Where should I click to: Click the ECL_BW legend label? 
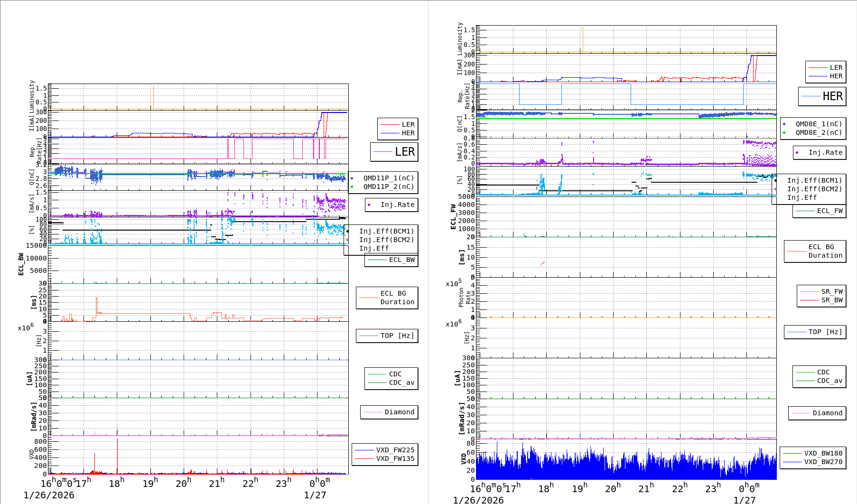(x=401, y=260)
